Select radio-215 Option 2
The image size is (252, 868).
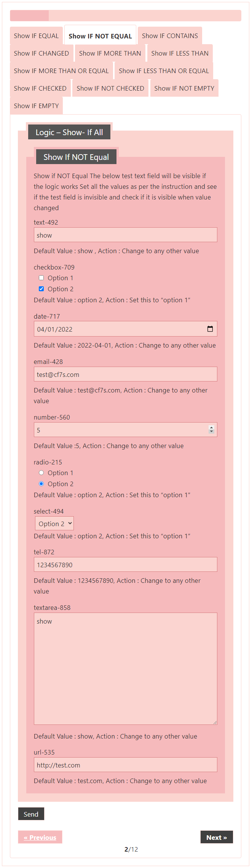(41, 484)
